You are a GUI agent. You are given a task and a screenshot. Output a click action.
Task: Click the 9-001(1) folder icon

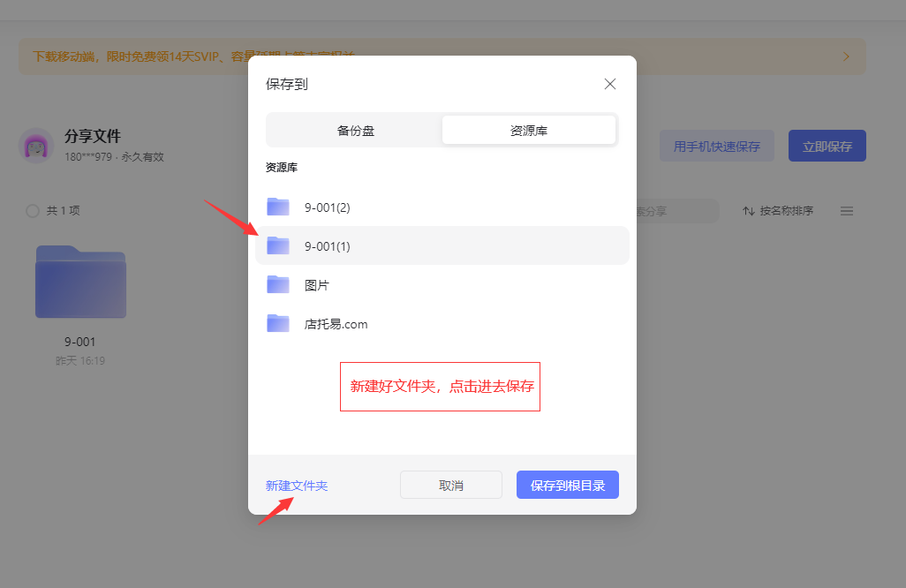pos(278,245)
